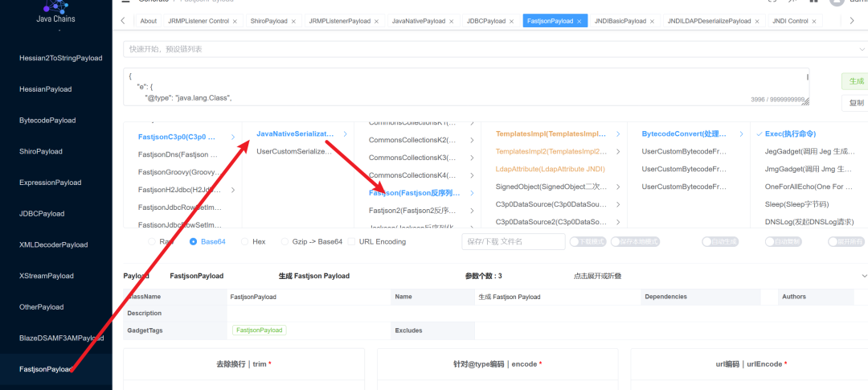
Task: Open Hessian2ToStringPayload in the sidebar
Action: (x=61, y=58)
